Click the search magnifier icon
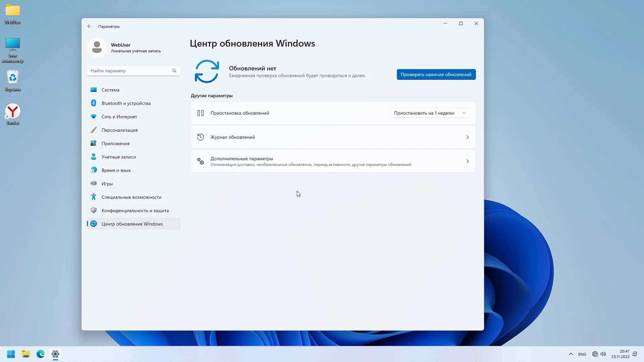644x362 pixels. point(174,71)
